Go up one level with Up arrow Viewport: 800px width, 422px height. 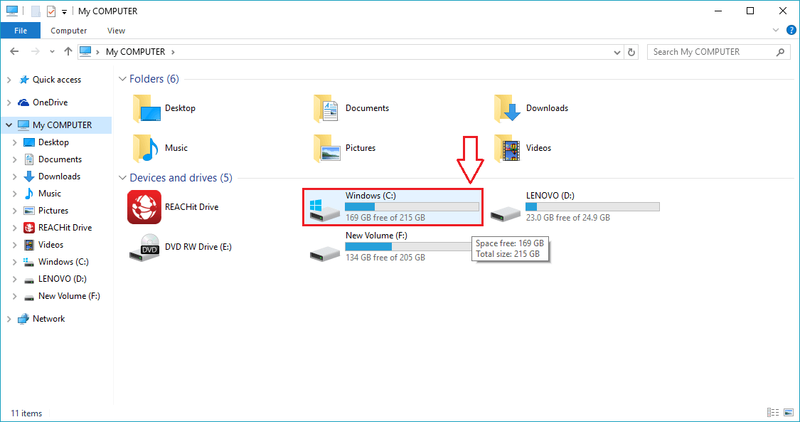(x=68, y=52)
